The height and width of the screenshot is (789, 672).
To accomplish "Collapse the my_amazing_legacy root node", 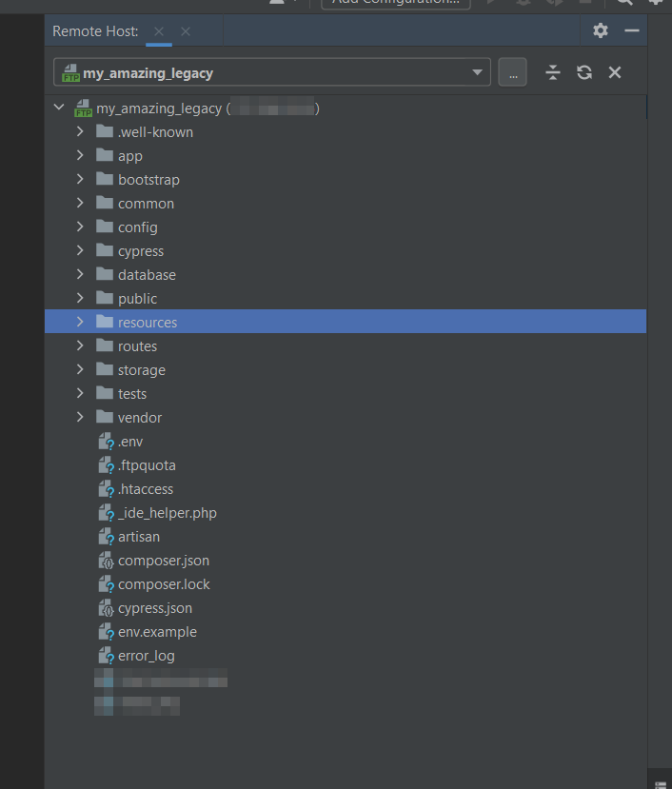I will (60, 108).
